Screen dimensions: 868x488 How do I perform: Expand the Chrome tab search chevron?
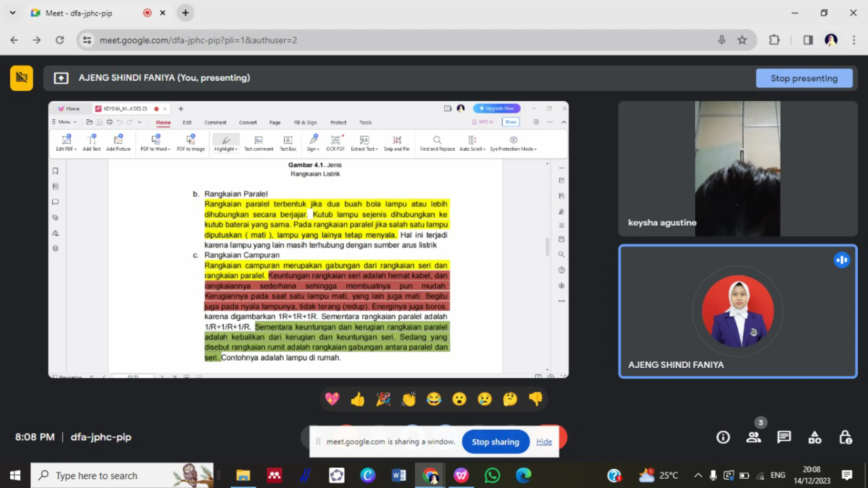[x=13, y=13]
